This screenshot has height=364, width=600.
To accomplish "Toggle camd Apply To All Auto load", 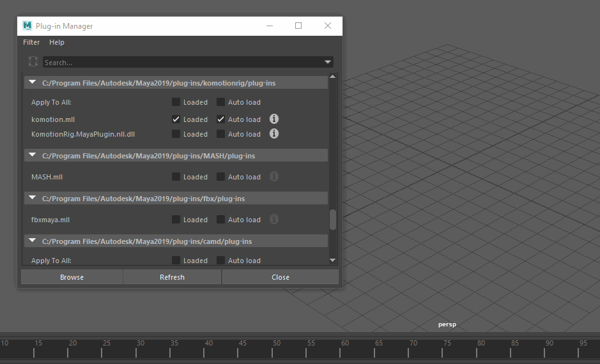I will (221, 261).
